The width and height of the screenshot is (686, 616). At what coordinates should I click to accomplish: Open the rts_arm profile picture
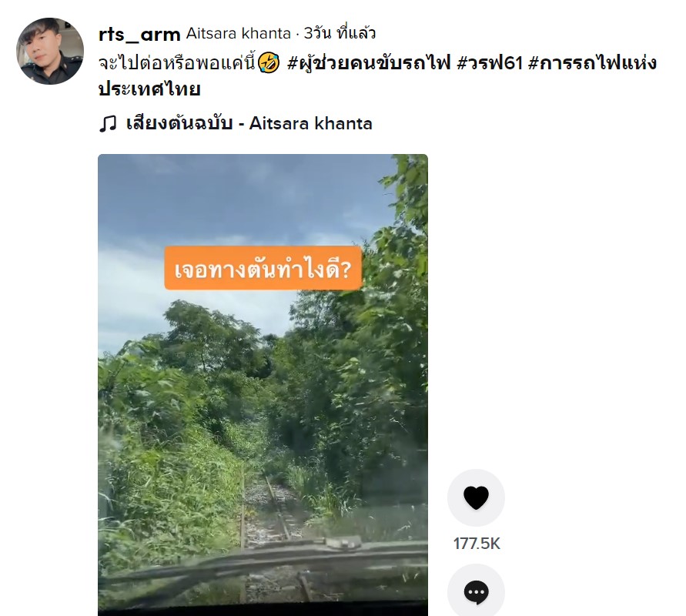coord(50,51)
